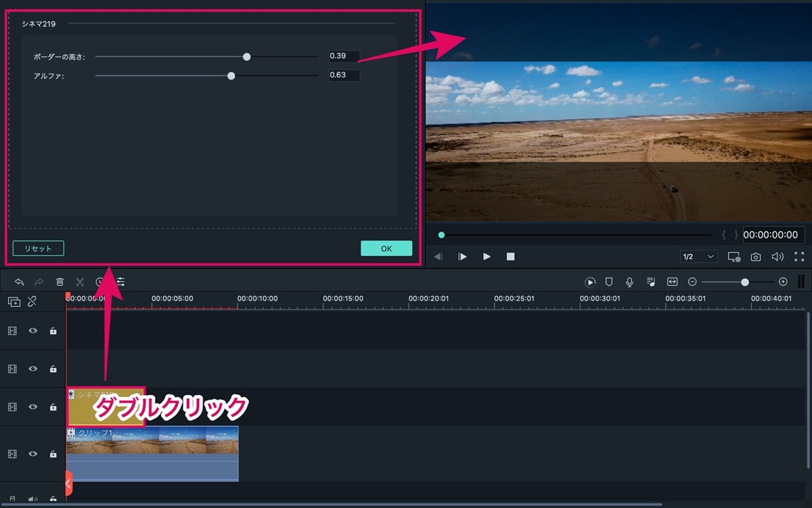Open the audio mixer

650,282
